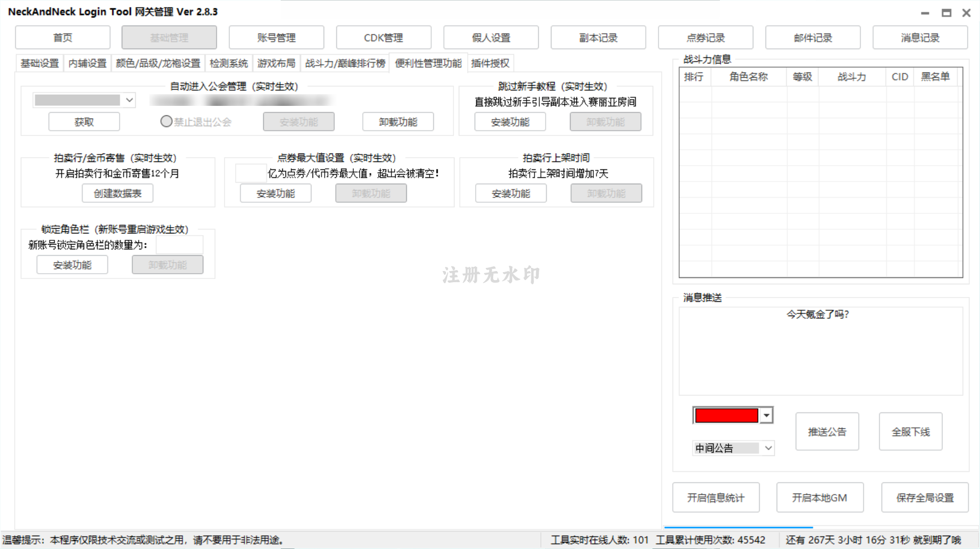980x549 pixels.
Task: Open the 副本记录 section
Action: click(598, 38)
